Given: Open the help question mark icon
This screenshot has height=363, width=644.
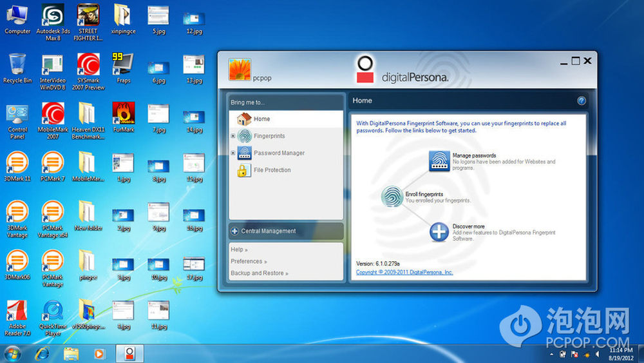Looking at the screenshot, I should (581, 101).
